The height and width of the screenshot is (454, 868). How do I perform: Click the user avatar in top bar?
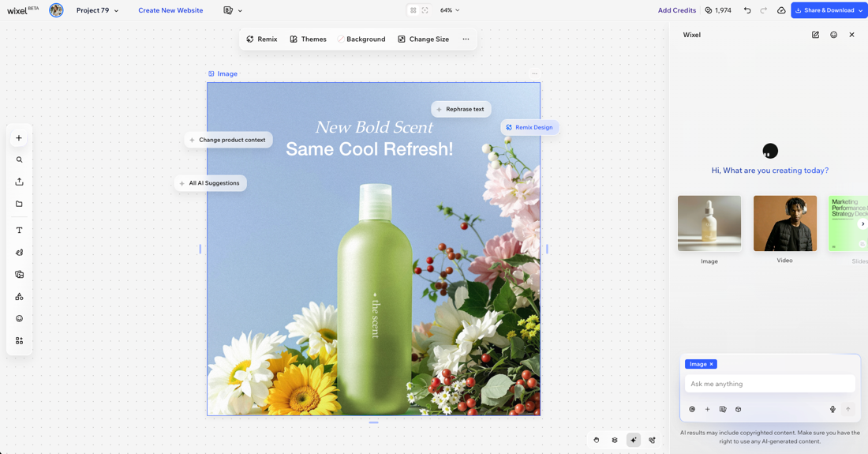click(56, 10)
